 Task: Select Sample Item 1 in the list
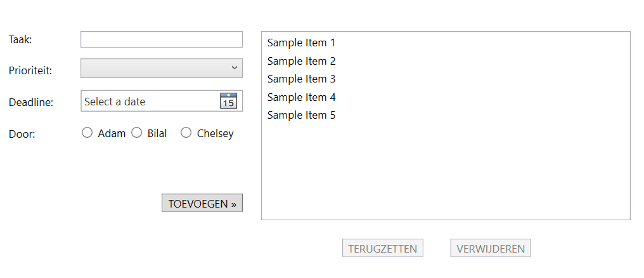tap(301, 43)
